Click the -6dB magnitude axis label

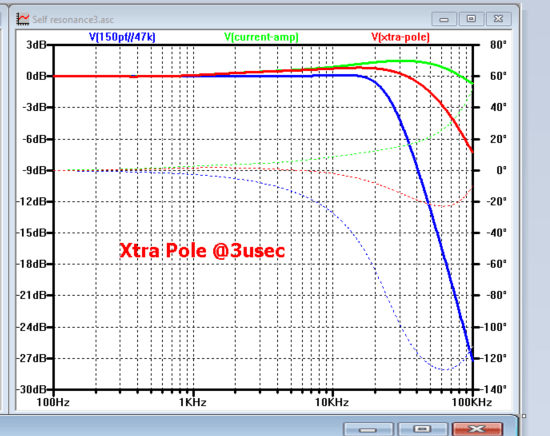[34, 139]
